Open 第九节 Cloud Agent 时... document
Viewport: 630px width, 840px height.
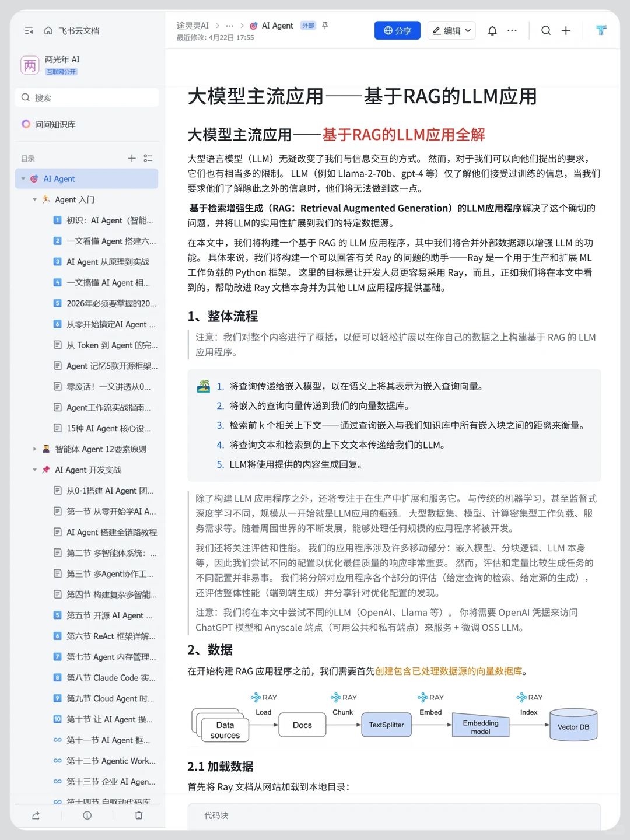[105, 698]
